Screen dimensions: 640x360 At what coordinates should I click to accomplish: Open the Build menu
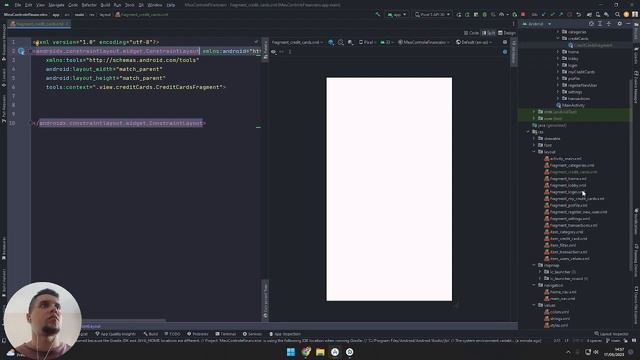(105, 5)
